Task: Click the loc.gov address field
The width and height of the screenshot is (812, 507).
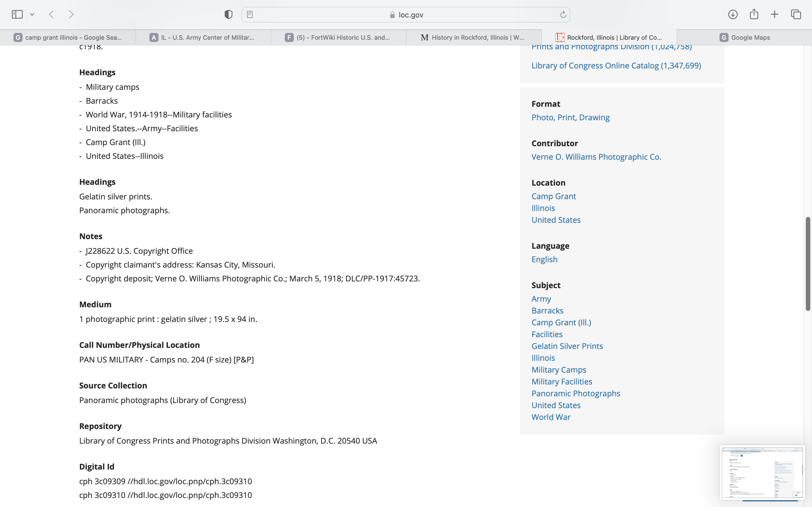Action: pyautogui.click(x=406, y=15)
